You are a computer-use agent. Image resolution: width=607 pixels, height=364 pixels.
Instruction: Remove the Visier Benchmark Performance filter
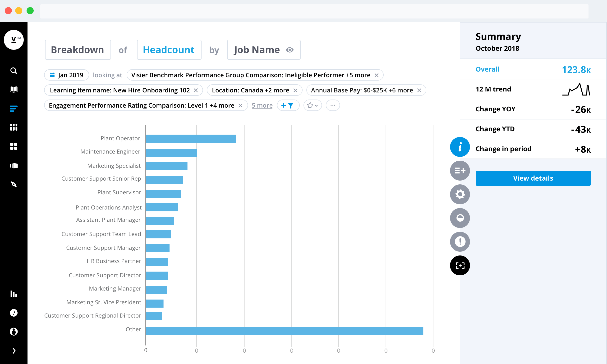pyautogui.click(x=376, y=75)
